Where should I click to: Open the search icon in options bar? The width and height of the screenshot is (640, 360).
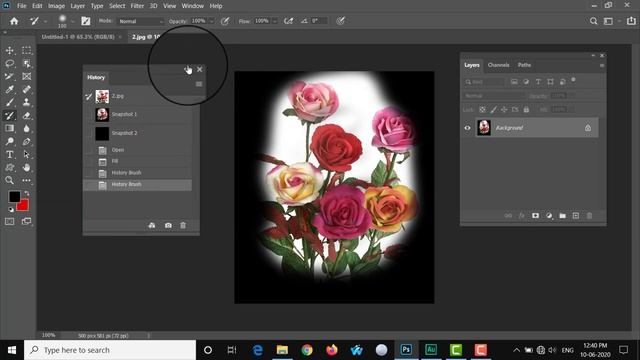point(593,21)
